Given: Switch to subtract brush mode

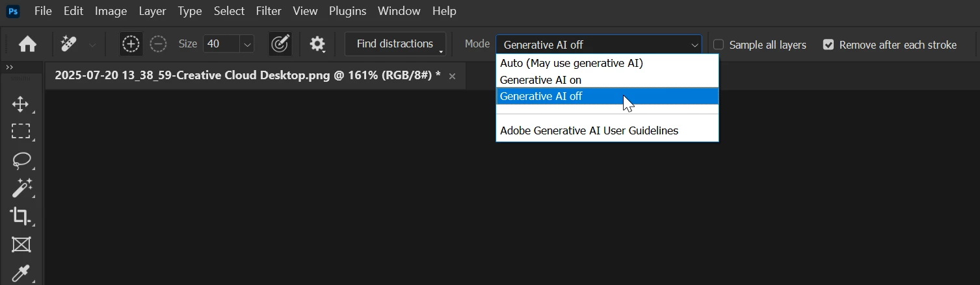Looking at the screenshot, I should pyautogui.click(x=158, y=44).
